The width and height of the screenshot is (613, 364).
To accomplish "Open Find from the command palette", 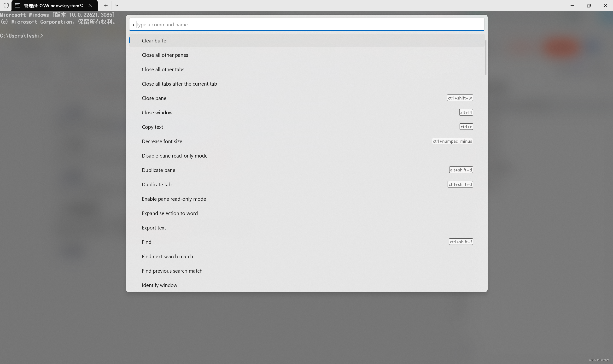I will (306, 242).
